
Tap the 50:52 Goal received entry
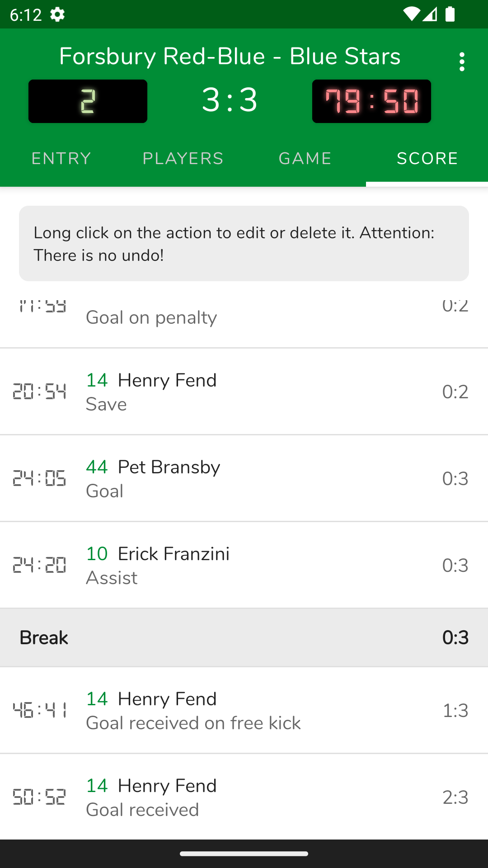coord(244,797)
